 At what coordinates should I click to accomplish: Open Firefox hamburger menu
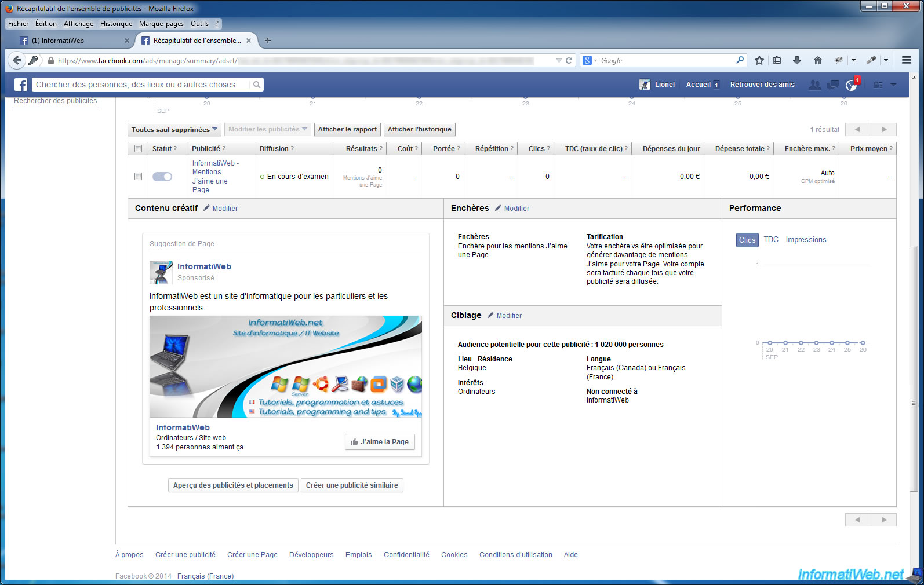907,60
